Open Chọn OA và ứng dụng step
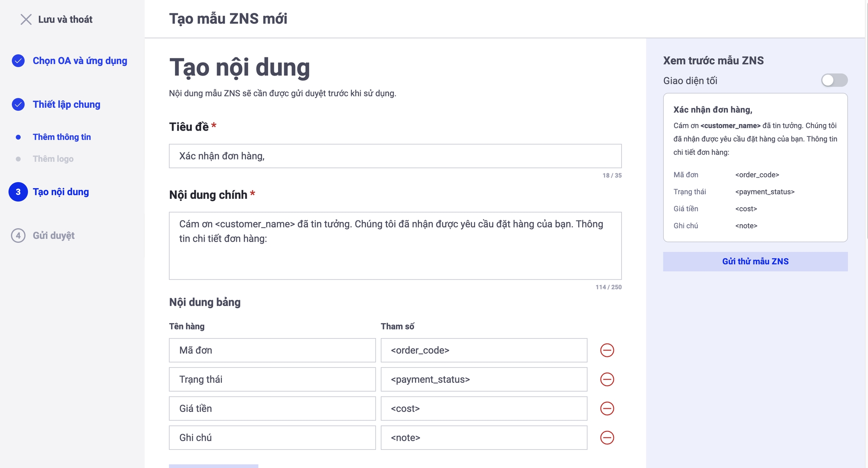The width and height of the screenshot is (868, 468). point(80,61)
